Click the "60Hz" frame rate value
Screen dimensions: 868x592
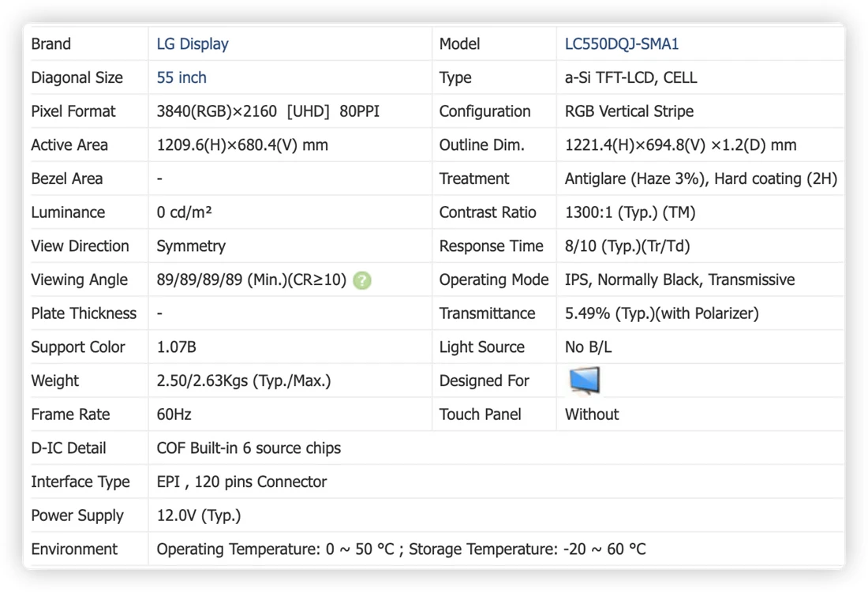174,414
